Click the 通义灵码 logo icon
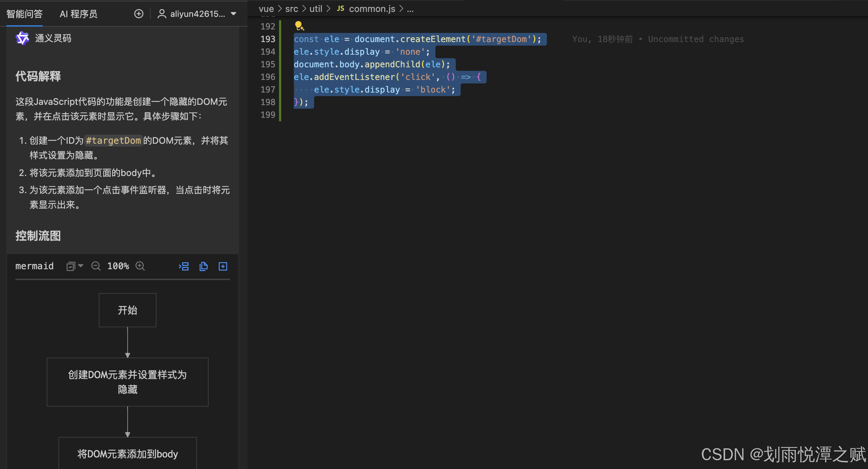This screenshot has width=868, height=469. coord(22,38)
